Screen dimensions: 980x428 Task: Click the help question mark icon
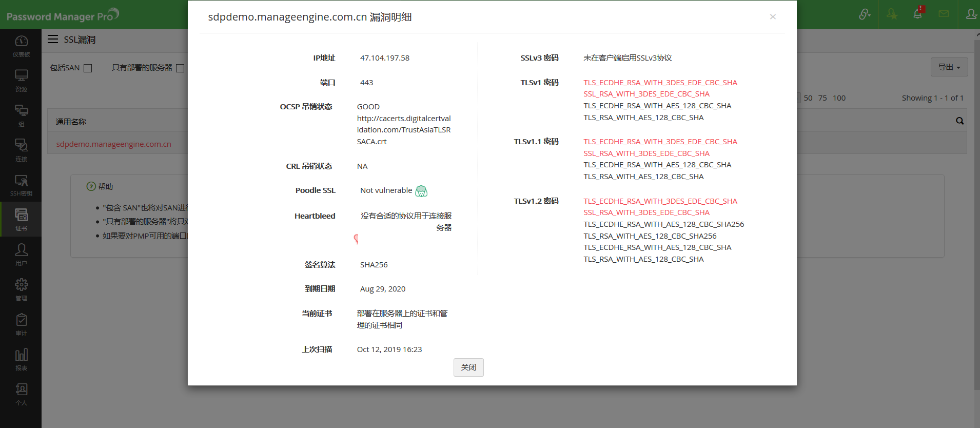(x=91, y=186)
